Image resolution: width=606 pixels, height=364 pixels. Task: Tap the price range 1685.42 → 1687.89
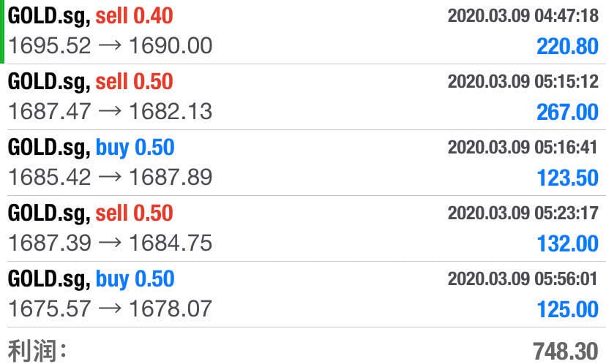[110, 177]
